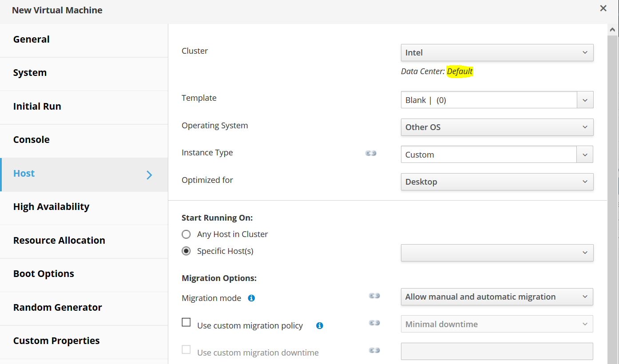Go to the High Availability tab
This screenshot has height=364, width=619.
coord(51,207)
